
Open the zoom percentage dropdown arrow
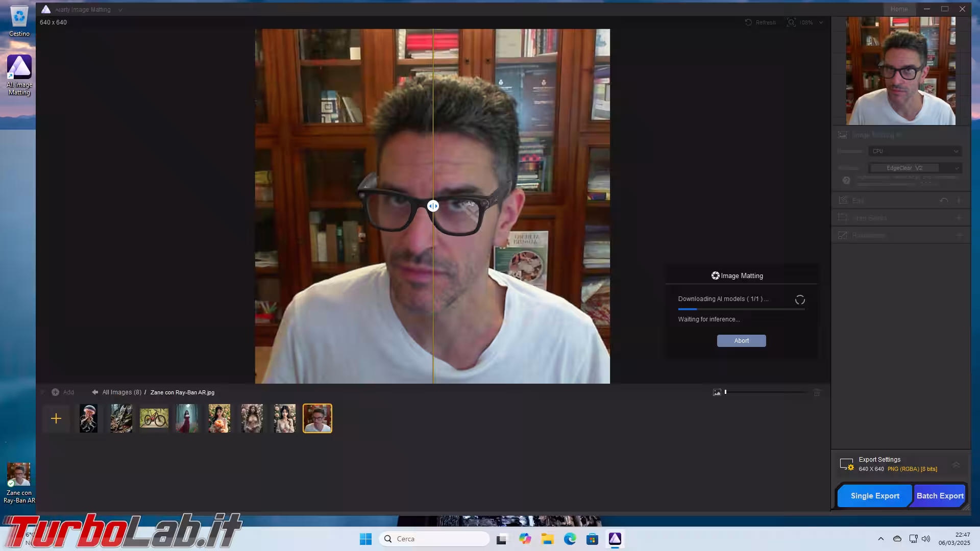coord(821,22)
